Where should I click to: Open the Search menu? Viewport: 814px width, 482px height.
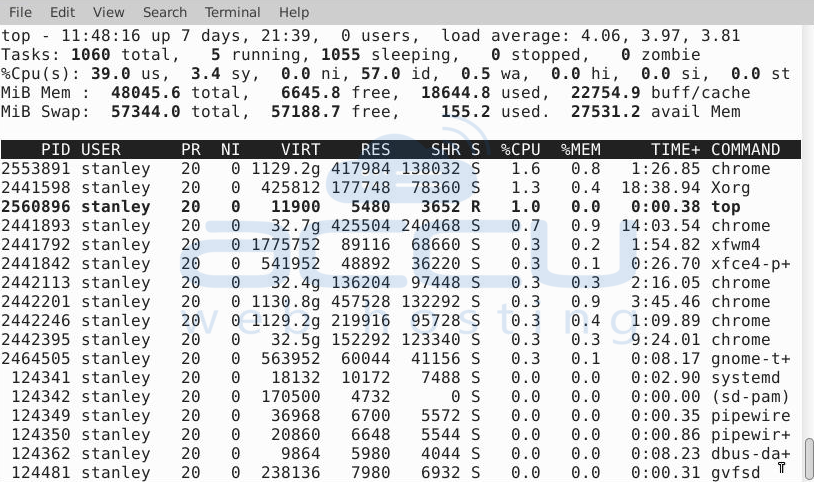(165, 12)
